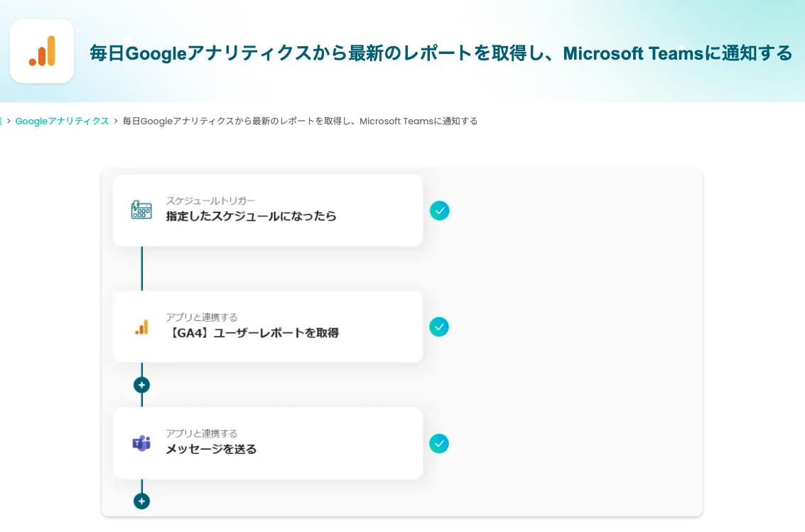Click the current page breadcrumb text
The image size is (805, 532).
(300, 121)
